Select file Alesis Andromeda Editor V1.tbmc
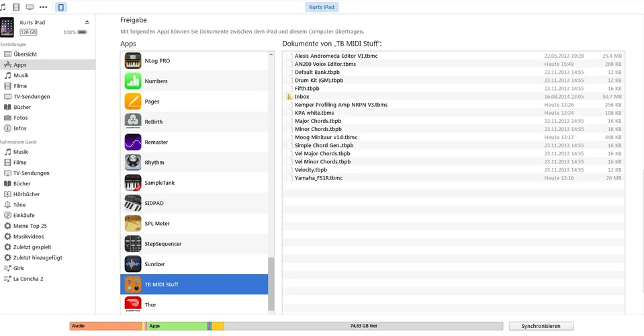 click(453, 56)
